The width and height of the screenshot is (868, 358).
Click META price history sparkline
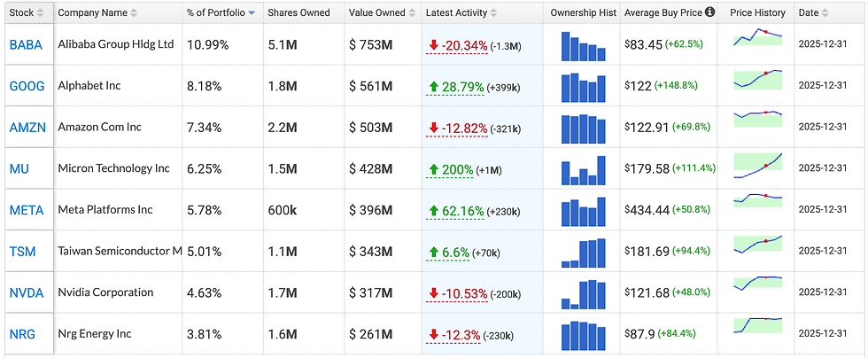tap(758, 200)
